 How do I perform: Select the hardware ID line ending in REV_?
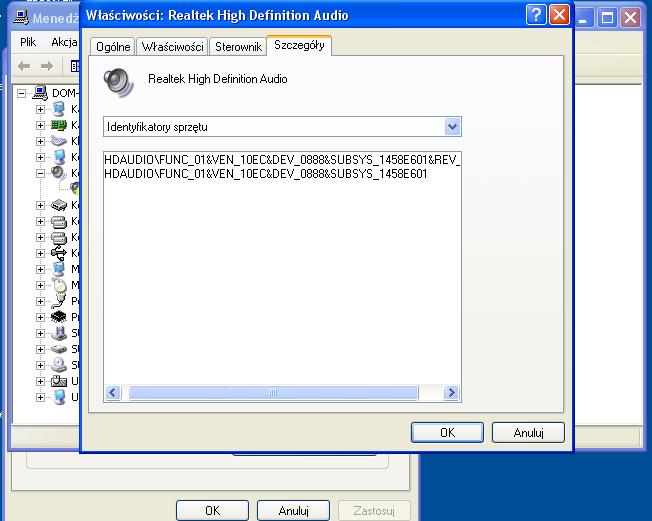click(282, 160)
